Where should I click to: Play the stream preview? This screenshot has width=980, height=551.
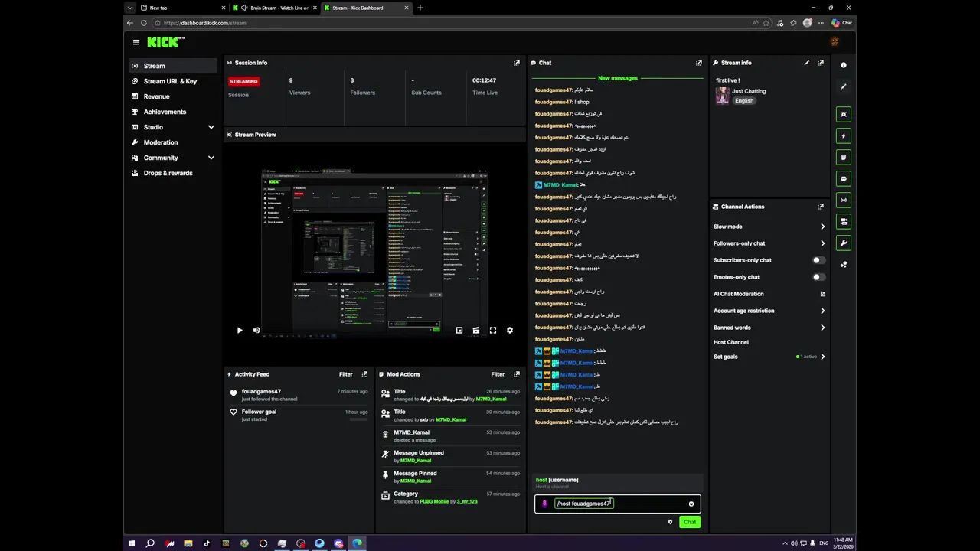pyautogui.click(x=240, y=331)
